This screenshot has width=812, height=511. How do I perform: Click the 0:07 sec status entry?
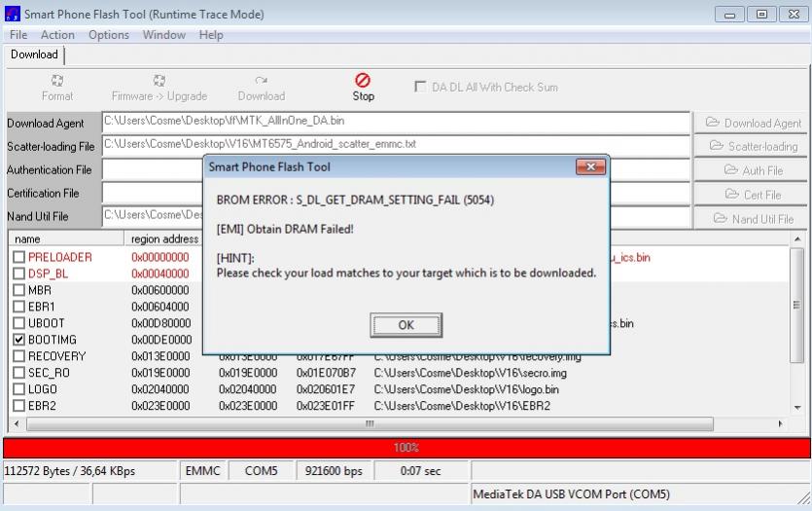click(420, 470)
